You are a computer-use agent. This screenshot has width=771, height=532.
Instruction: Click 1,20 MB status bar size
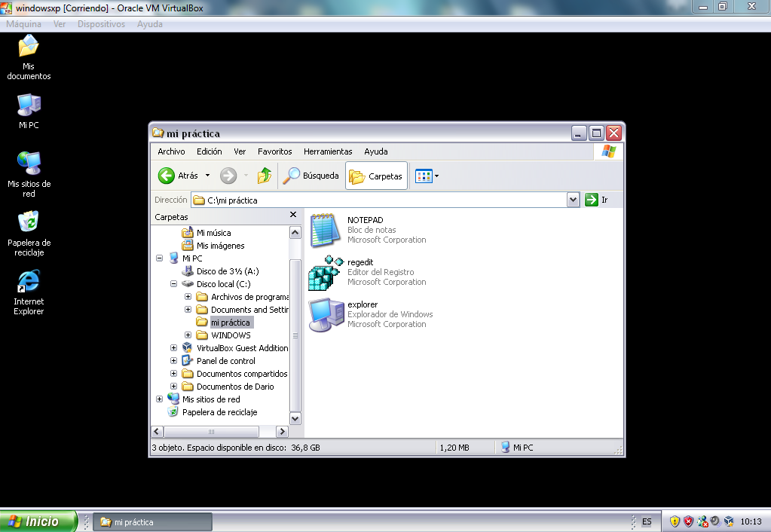[x=454, y=448]
